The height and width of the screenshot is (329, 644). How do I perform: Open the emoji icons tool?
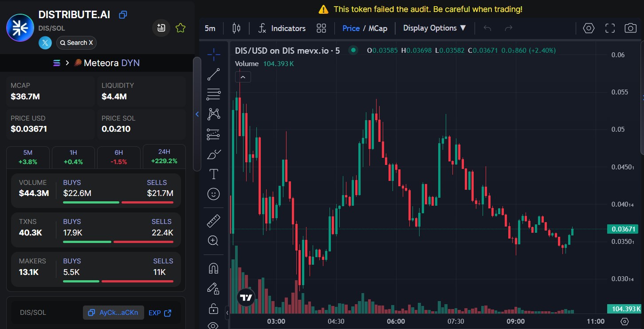click(x=214, y=194)
